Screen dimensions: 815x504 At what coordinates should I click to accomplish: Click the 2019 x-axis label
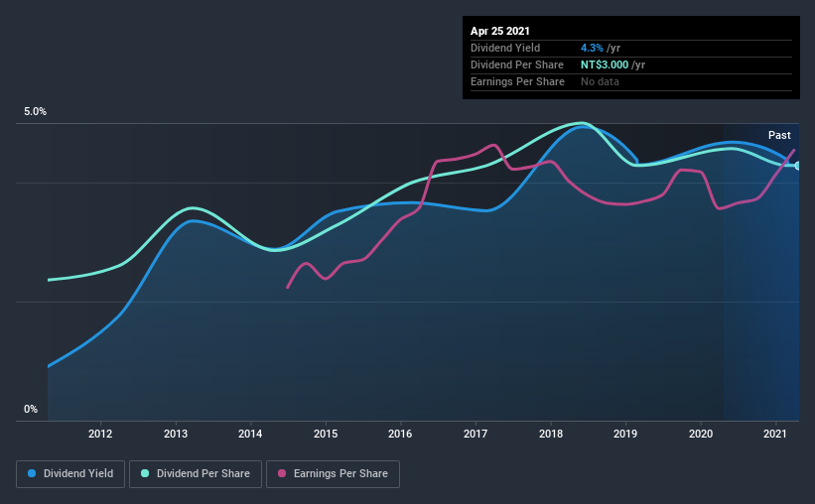click(x=625, y=434)
